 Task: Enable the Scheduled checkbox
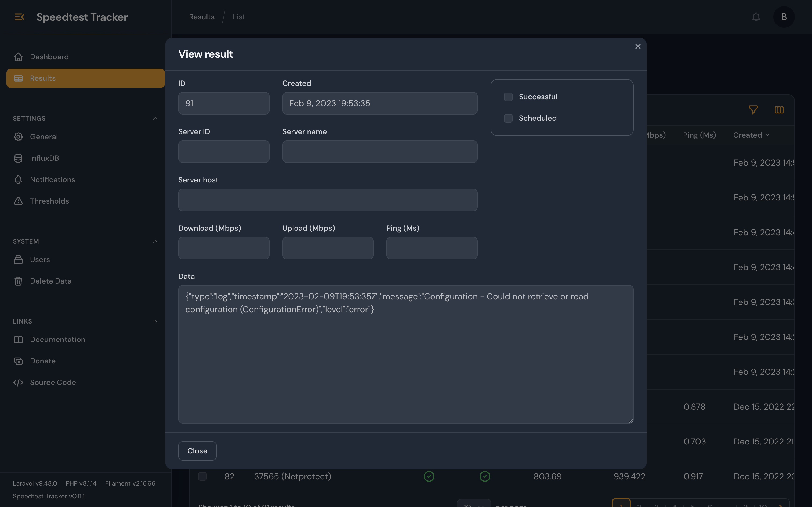tap(508, 118)
